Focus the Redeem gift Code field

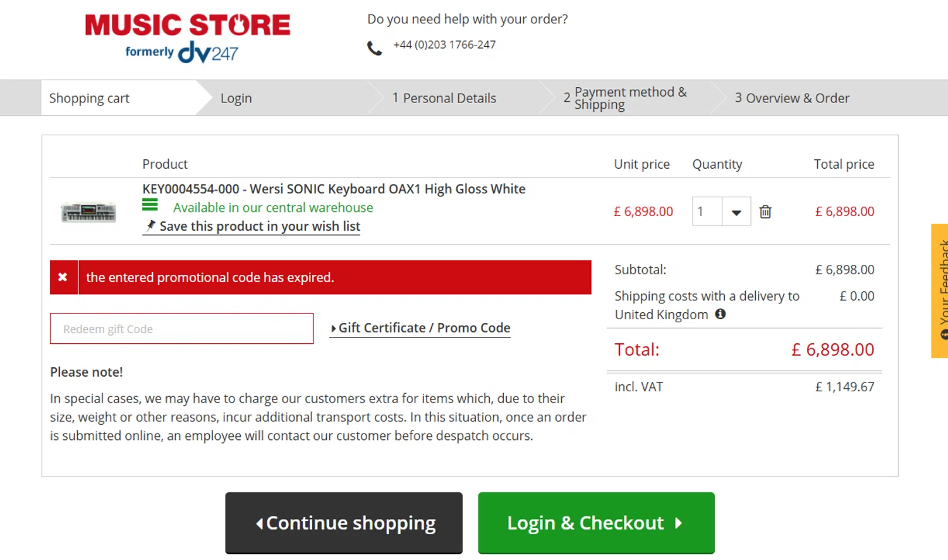pos(182,329)
